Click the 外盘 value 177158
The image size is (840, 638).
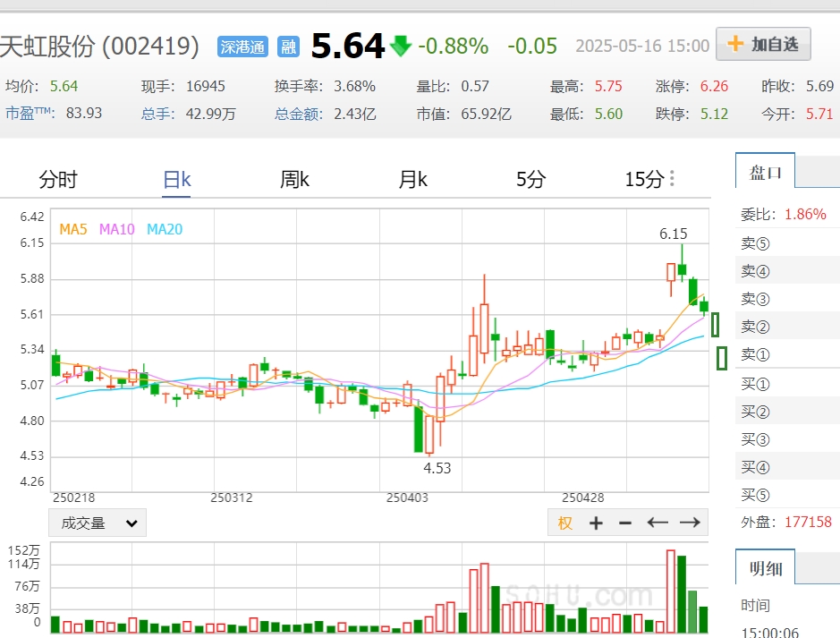[809, 522]
